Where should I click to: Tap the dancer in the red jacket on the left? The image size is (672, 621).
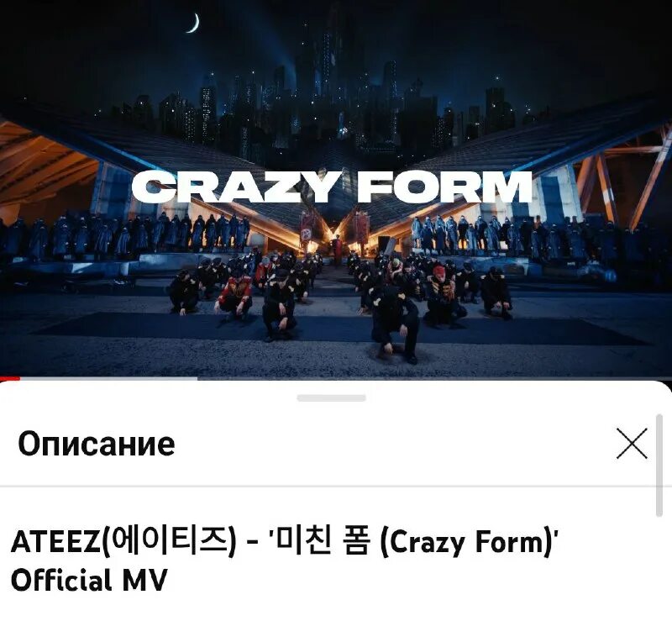click(234, 295)
